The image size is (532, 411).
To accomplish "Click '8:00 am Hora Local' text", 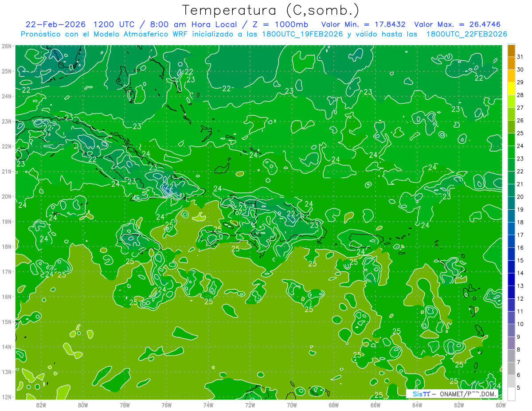I will [194, 24].
